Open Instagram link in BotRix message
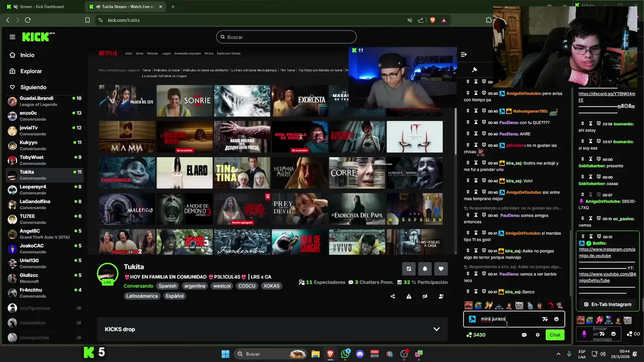This screenshot has width=644, height=362. pyautogui.click(x=607, y=252)
